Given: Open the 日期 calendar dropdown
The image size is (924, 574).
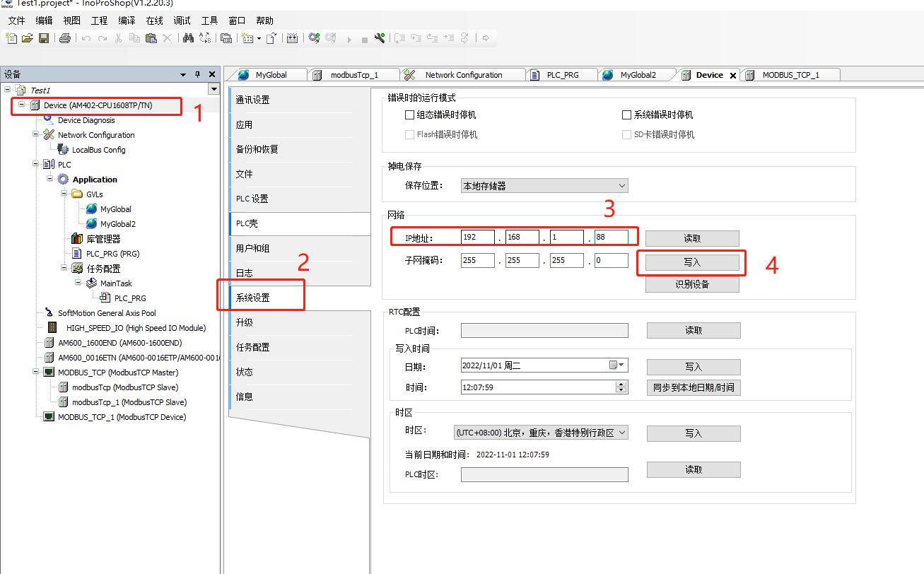Looking at the screenshot, I should [617, 365].
